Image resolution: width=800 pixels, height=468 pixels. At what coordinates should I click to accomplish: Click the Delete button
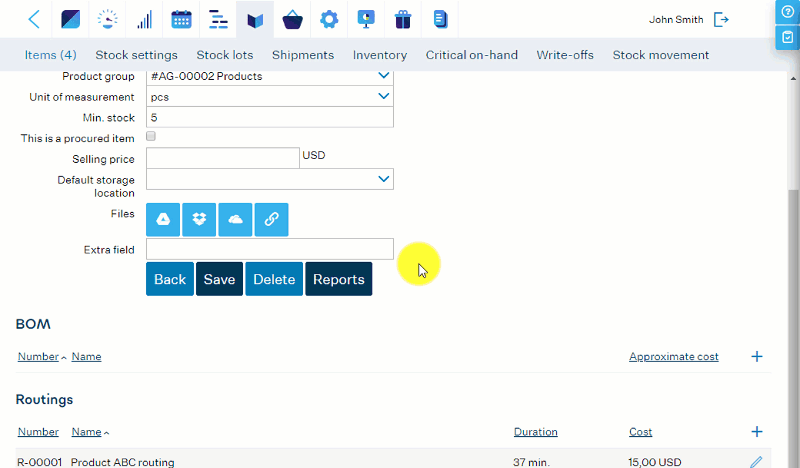click(x=274, y=279)
